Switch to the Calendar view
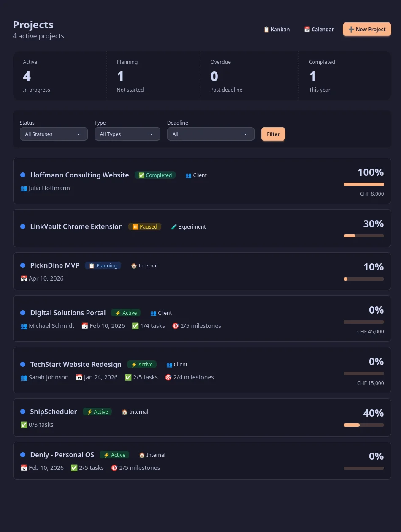This screenshot has height=532, width=401. tap(319, 30)
